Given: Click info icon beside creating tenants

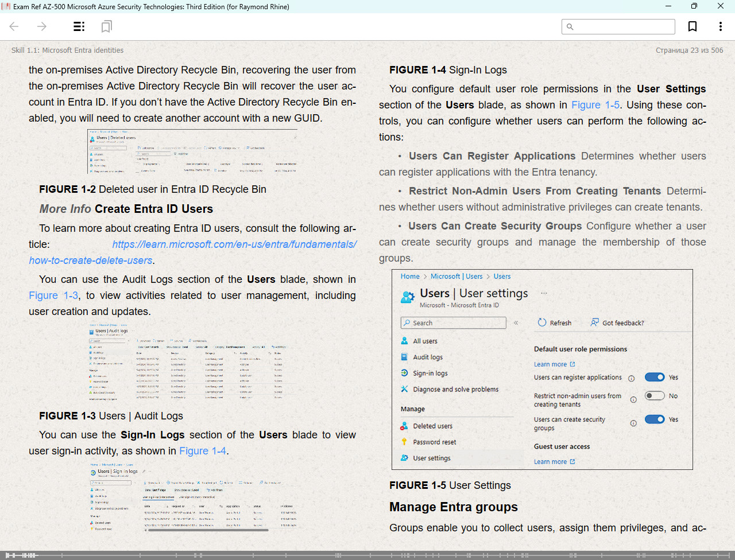Looking at the screenshot, I should (x=633, y=400).
